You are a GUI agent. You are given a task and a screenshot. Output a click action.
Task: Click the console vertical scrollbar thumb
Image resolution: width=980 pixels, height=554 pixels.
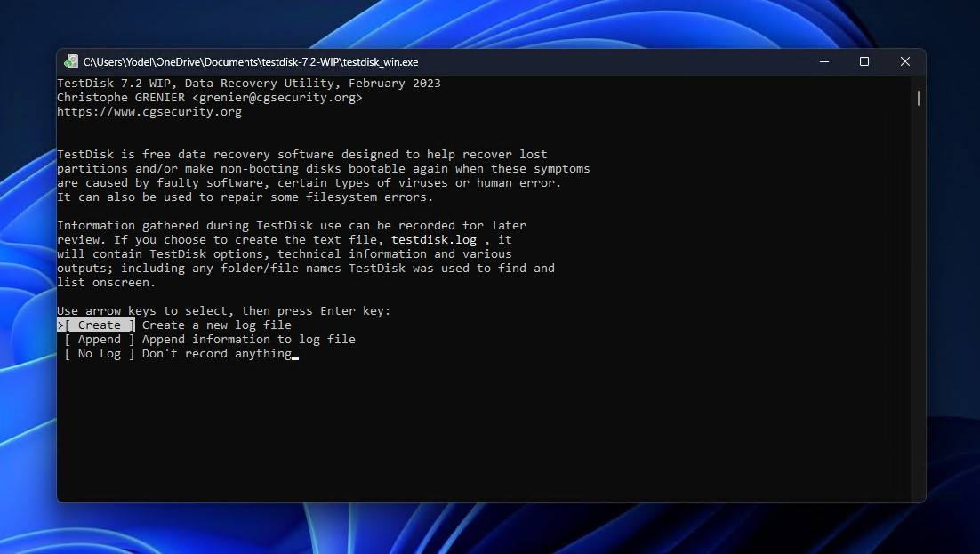pyautogui.click(x=918, y=98)
